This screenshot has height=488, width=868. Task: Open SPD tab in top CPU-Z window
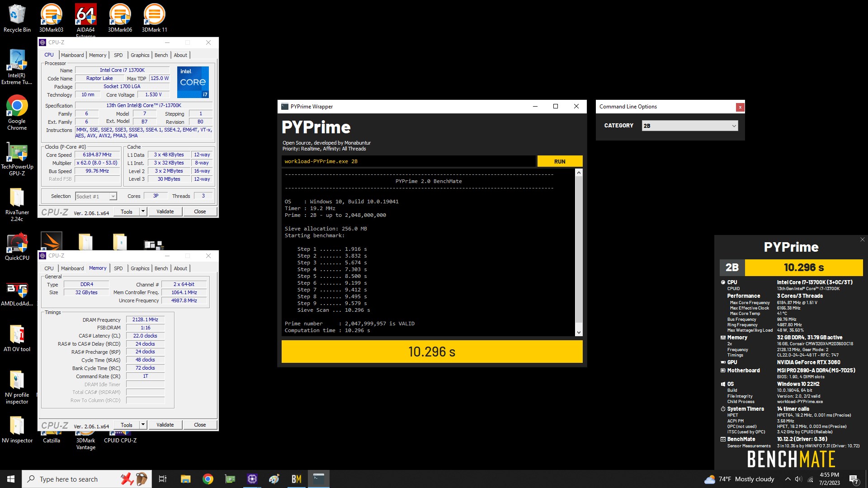tap(118, 55)
